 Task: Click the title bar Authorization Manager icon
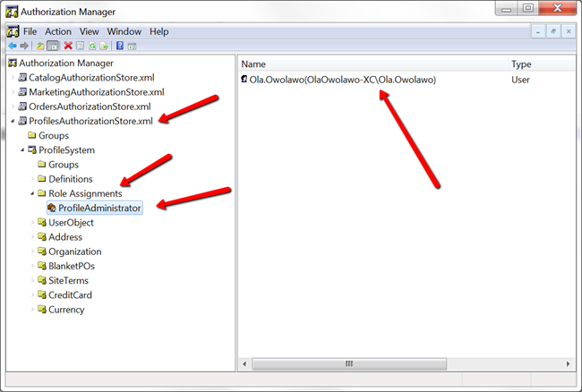point(12,12)
